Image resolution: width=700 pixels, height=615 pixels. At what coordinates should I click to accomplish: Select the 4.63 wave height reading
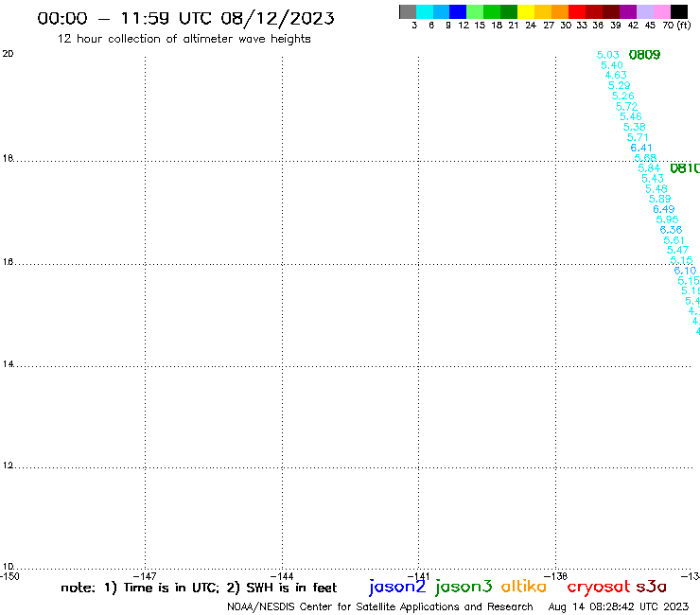(x=616, y=75)
